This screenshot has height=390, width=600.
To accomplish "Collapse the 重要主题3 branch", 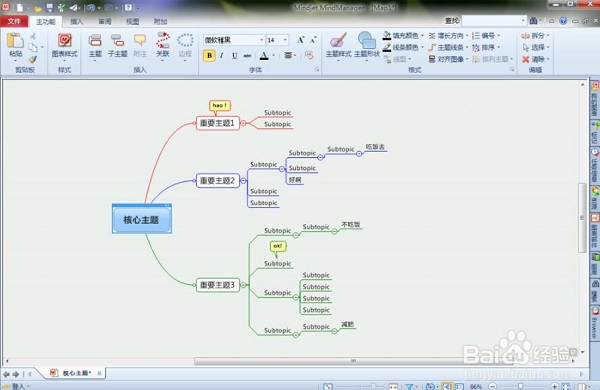I will pos(243,285).
